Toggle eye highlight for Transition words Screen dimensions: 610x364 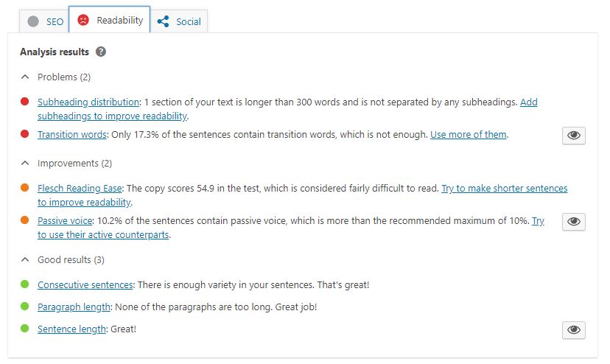tap(574, 136)
